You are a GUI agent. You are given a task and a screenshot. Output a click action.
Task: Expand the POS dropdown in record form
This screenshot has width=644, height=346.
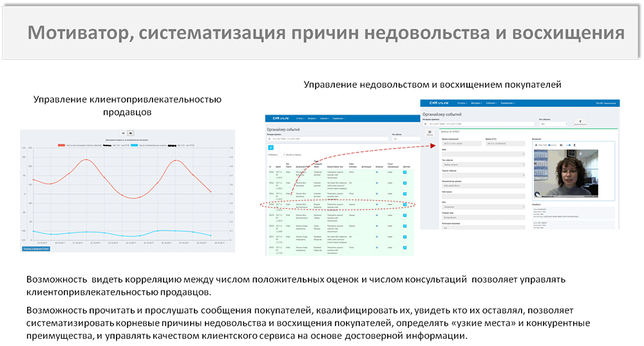(483, 207)
